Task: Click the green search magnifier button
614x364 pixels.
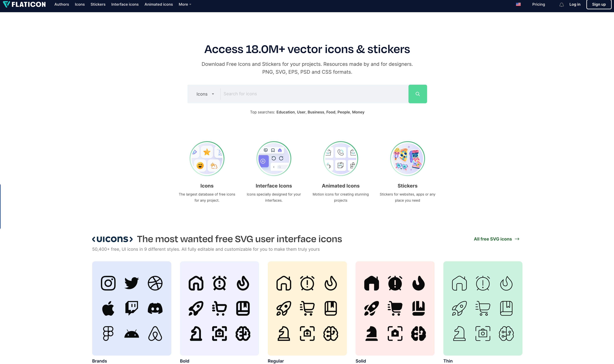Action: click(417, 94)
